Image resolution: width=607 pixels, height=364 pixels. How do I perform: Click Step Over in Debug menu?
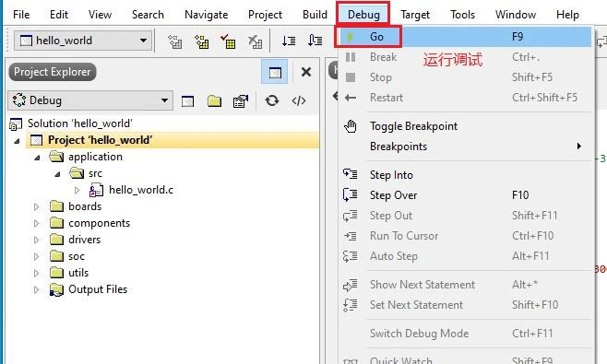point(465,195)
